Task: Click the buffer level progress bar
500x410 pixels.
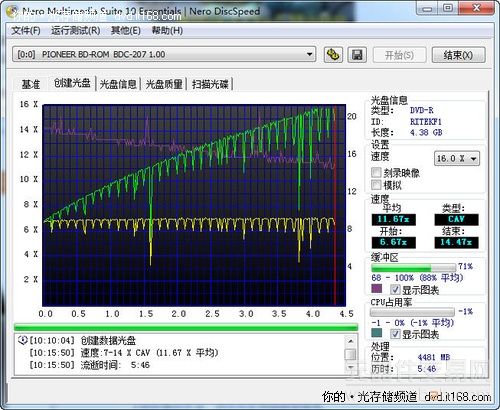Action: [x=413, y=268]
